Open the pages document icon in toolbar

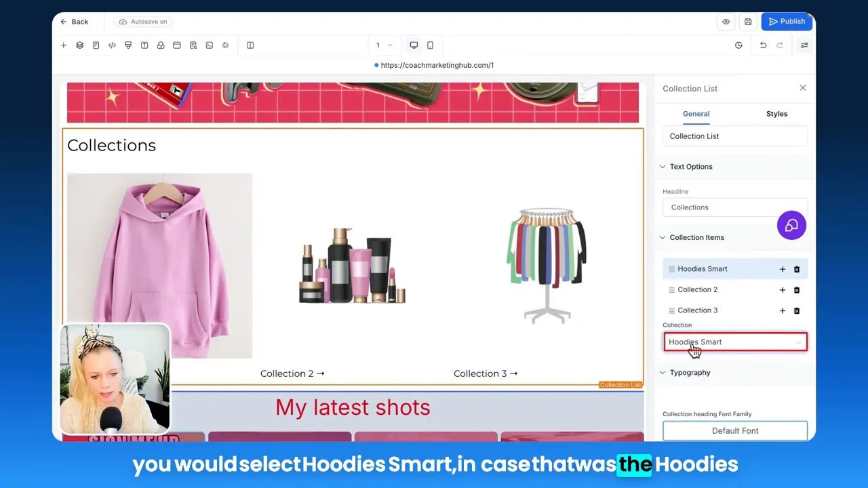point(96,45)
